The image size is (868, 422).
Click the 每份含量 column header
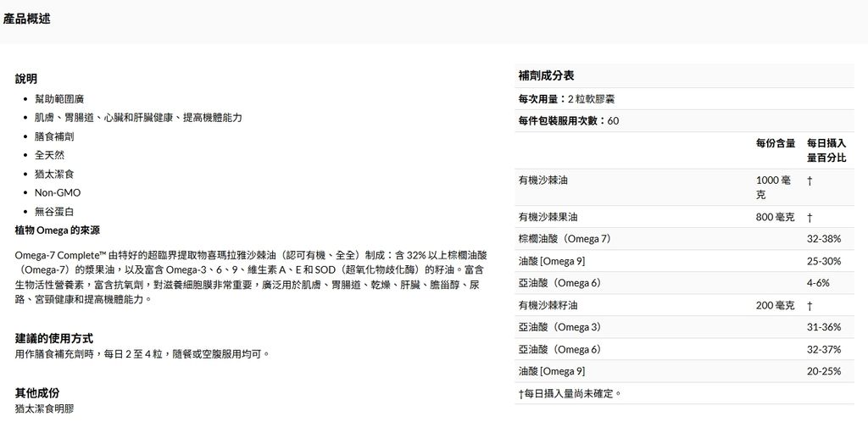tap(775, 143)
